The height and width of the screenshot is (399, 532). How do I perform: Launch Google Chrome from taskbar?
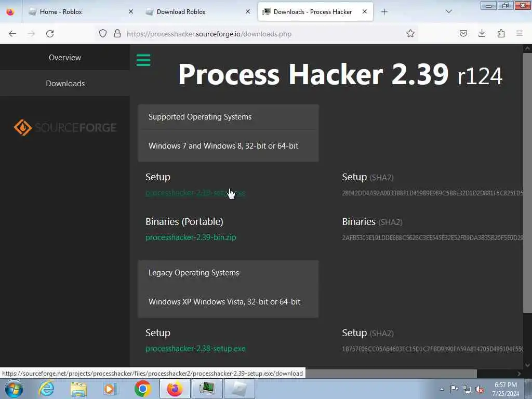tap(142, 389)
